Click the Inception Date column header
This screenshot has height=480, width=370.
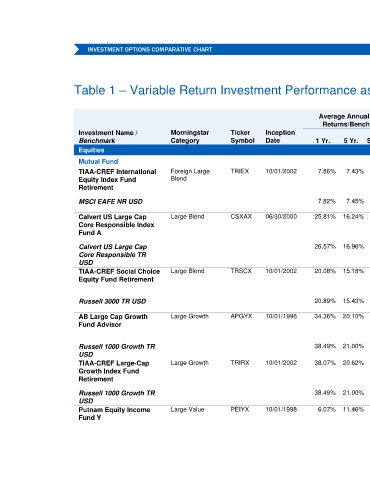(280, 137)
